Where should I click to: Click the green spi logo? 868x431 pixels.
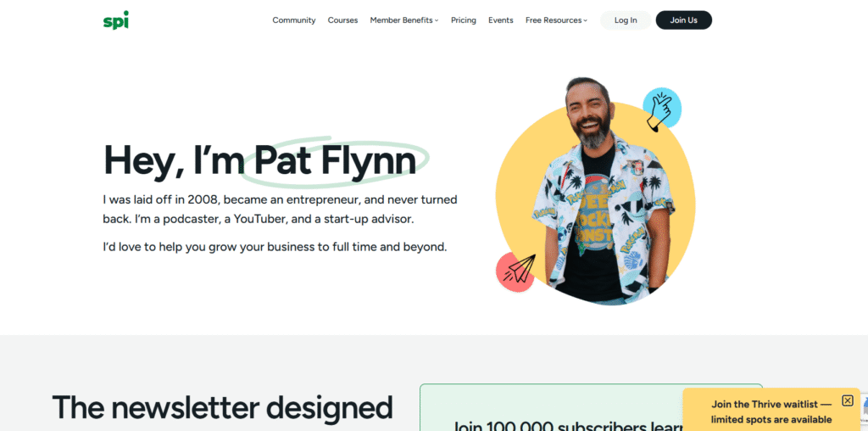(x=115, y=20)
